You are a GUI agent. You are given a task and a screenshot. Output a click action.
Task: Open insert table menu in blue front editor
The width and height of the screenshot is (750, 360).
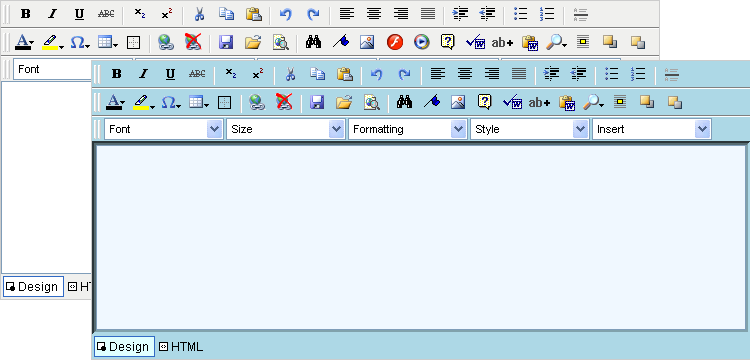click(199, 102)
